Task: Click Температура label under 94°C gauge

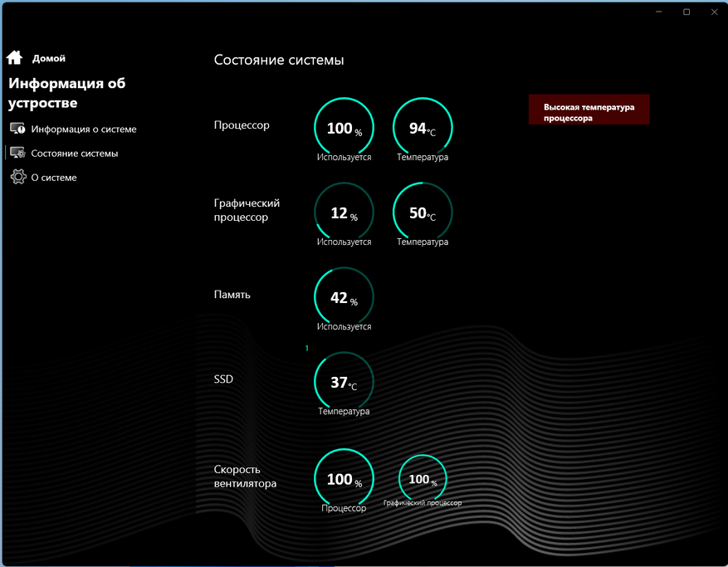Action: tap(423, 157)
